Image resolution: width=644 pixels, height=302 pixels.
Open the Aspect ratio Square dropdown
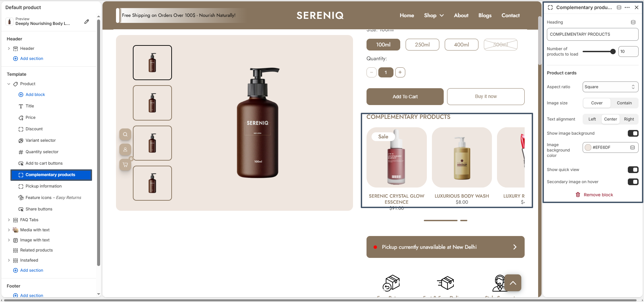coord(610,87)
